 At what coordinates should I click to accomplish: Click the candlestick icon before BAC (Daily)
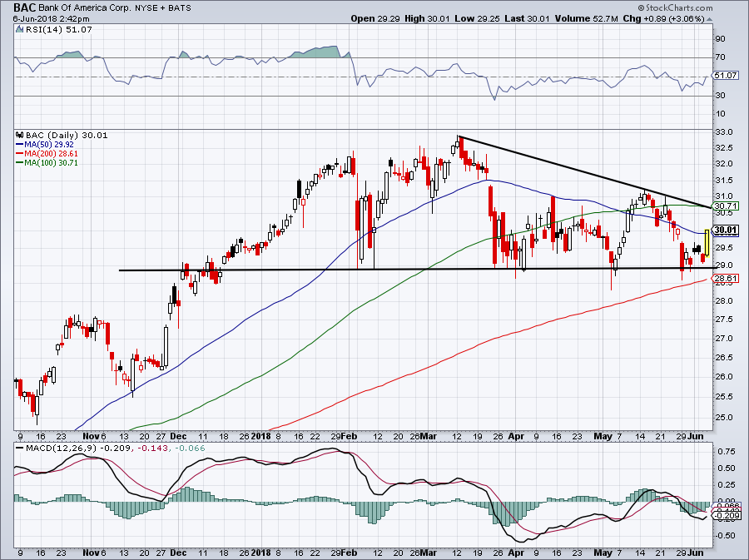[x=20, y=135]
